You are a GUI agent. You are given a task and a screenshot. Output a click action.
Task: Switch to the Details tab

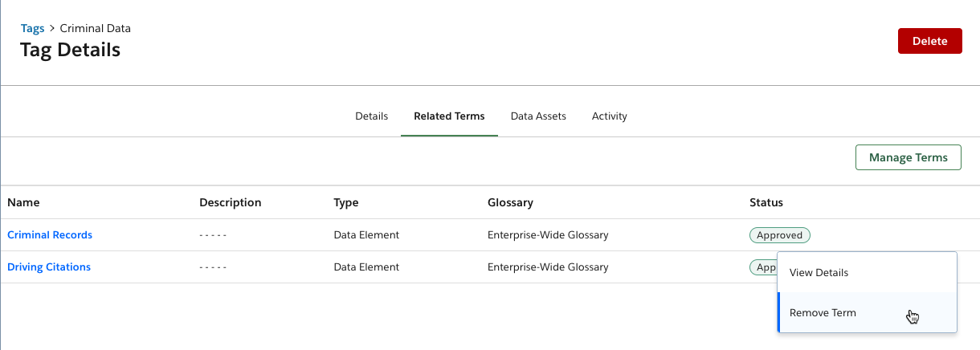[x=371, y=116]
